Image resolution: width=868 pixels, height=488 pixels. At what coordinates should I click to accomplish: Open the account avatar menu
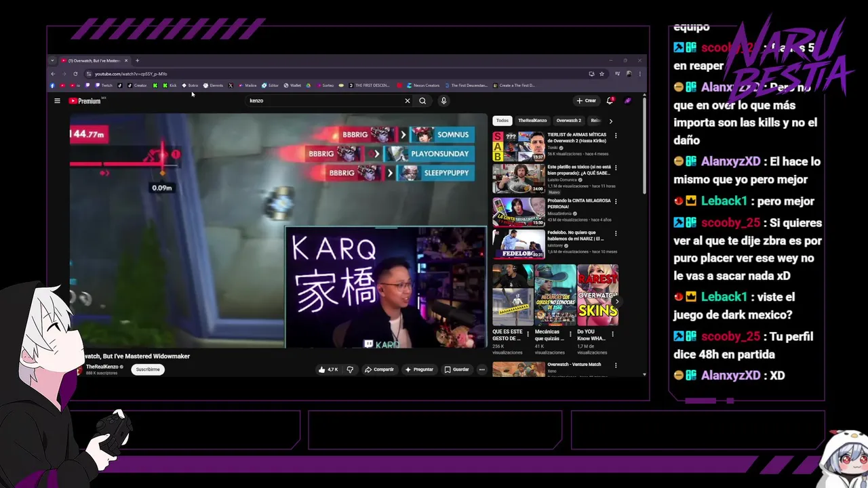pyautogui.click(x=628, y=101)
